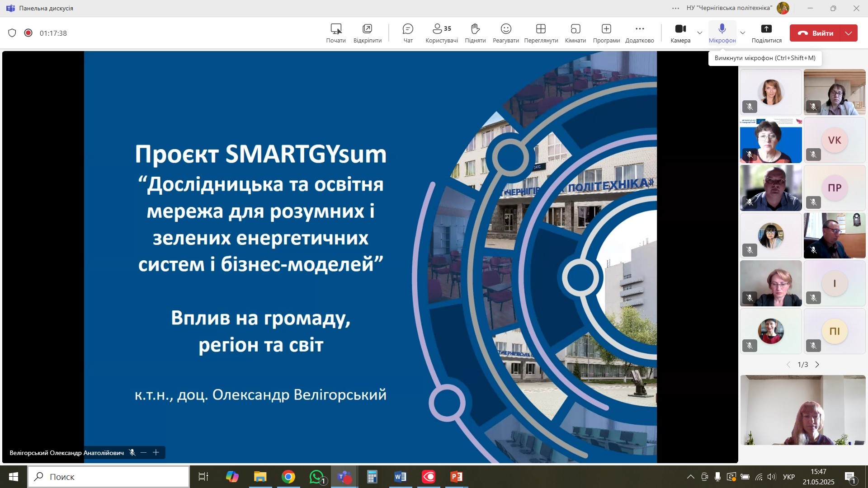Zoom in shared content with plus
Screen dimensions: 868x488
click(x=156, y=452)
